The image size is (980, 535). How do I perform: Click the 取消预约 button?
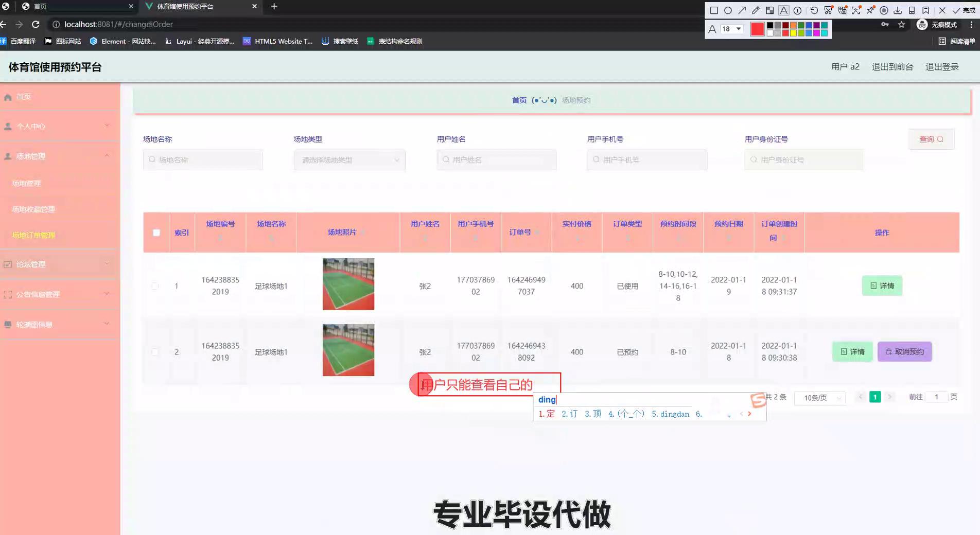(x=904, y=352)
